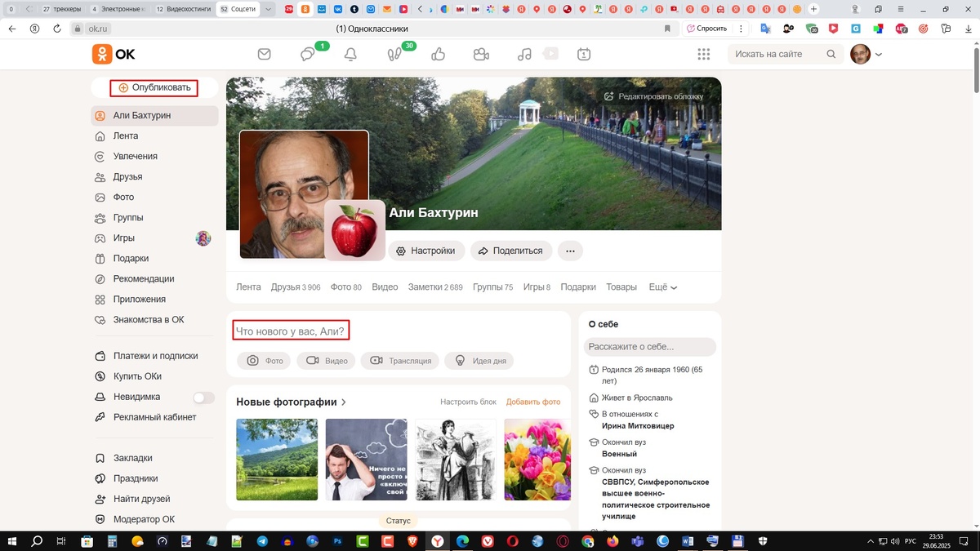Click the Фото icon in left sidebar
The width and height of the screenshot is (980, 551).
pyautogui.click(x=100, y=198)
